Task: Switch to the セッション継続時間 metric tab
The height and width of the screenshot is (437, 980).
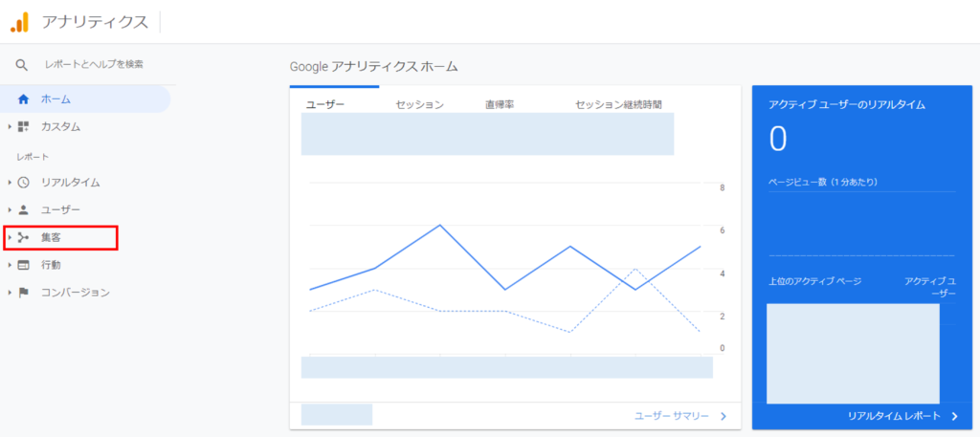Action: (x=618, y=104)
